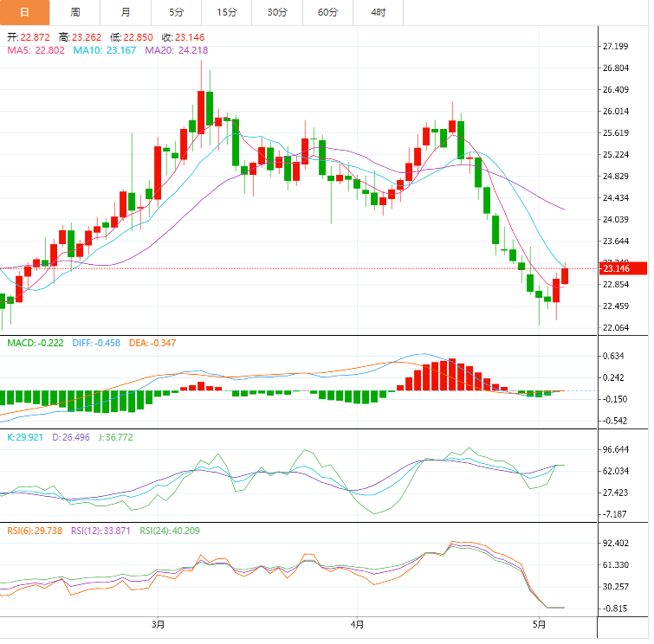Click the 4月 date axis label
This screenshot has height=644, width=654.
pos(357,623)
